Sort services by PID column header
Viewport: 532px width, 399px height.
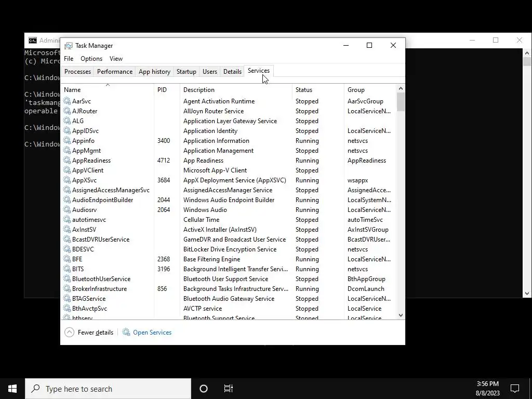pos(167,89)
